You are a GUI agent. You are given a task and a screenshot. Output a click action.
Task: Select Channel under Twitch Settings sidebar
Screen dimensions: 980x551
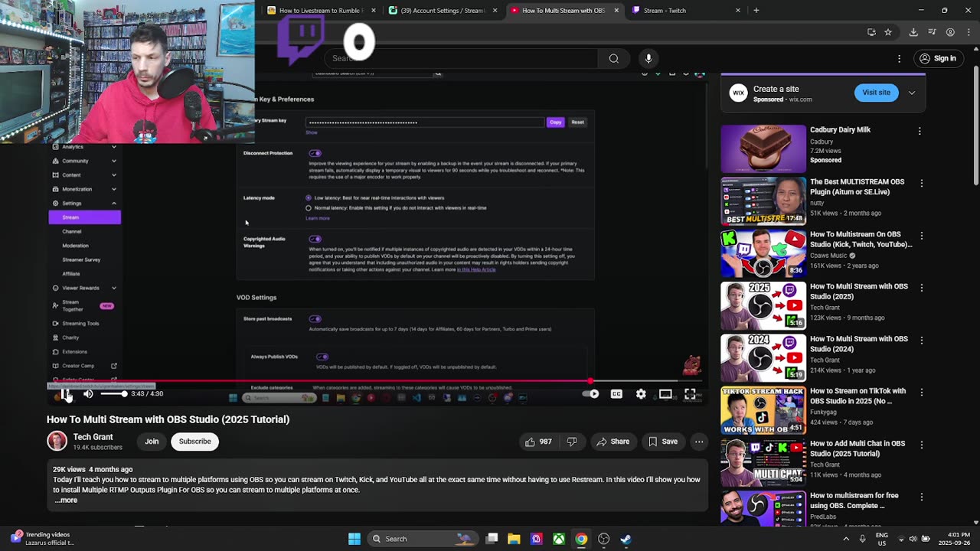[72, 231]
